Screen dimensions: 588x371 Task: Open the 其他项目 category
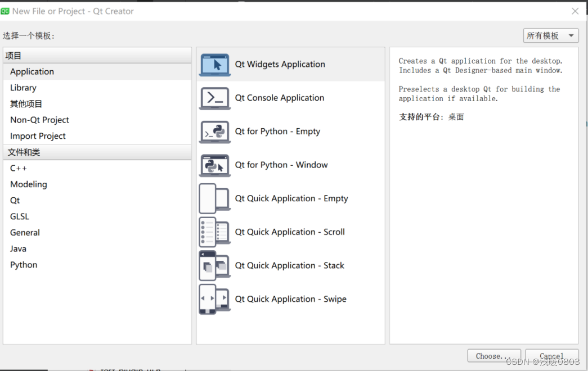(x=26, y=103)
